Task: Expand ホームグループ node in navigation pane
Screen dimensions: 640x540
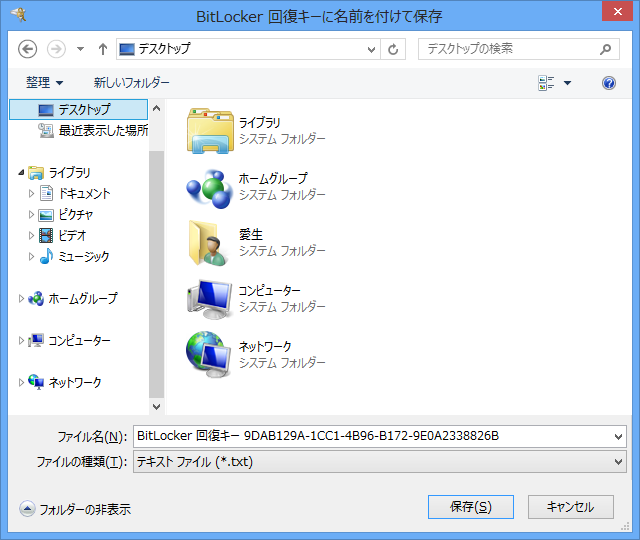Action: pyautogui.click(x=21, y=299)
